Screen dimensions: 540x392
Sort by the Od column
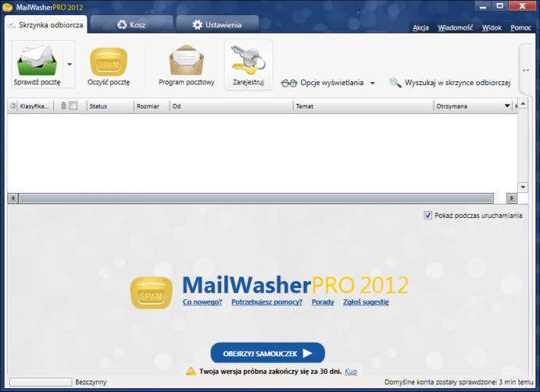pyautogui.click(x=231, y=106)
